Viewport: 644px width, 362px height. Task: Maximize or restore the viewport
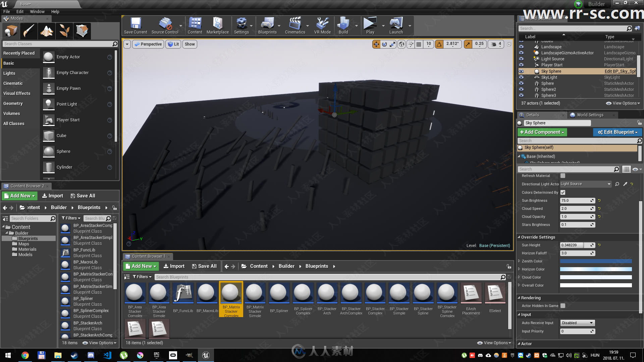pos(509,44)
